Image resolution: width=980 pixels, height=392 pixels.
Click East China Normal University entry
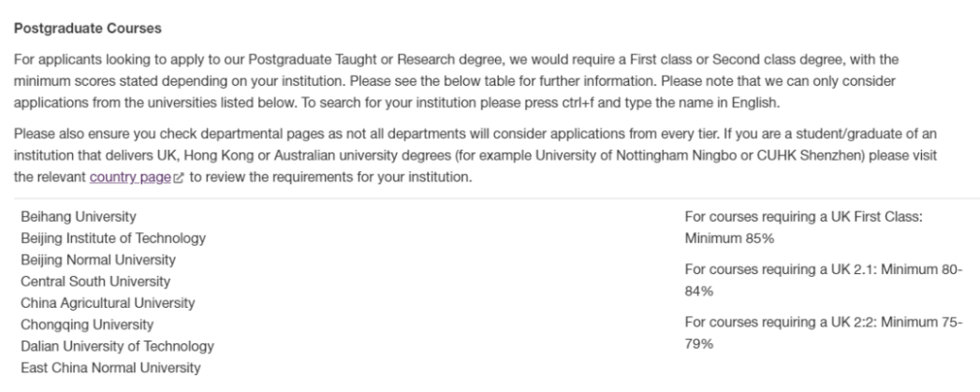click(x=110, y=368)
